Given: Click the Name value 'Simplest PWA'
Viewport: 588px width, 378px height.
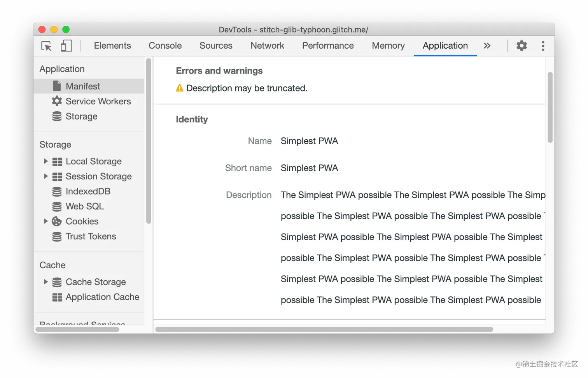Looking at the screenshot, I should click(x=309, y=141).
